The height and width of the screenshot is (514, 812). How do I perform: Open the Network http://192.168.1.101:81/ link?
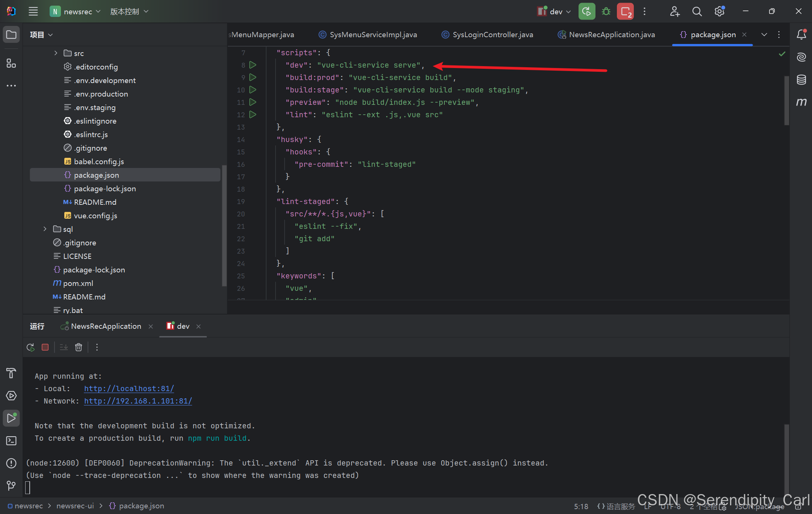138,401
